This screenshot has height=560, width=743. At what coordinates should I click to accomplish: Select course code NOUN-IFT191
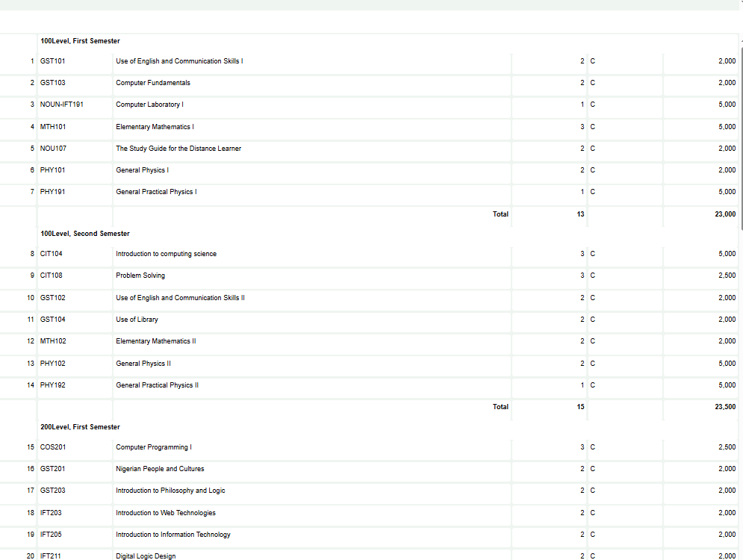[61, 105]
